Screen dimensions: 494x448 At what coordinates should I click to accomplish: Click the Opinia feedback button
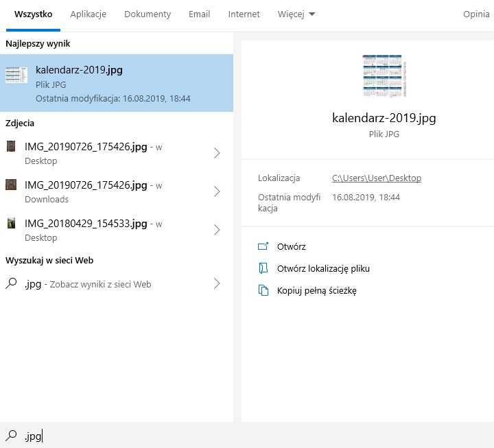476,14
